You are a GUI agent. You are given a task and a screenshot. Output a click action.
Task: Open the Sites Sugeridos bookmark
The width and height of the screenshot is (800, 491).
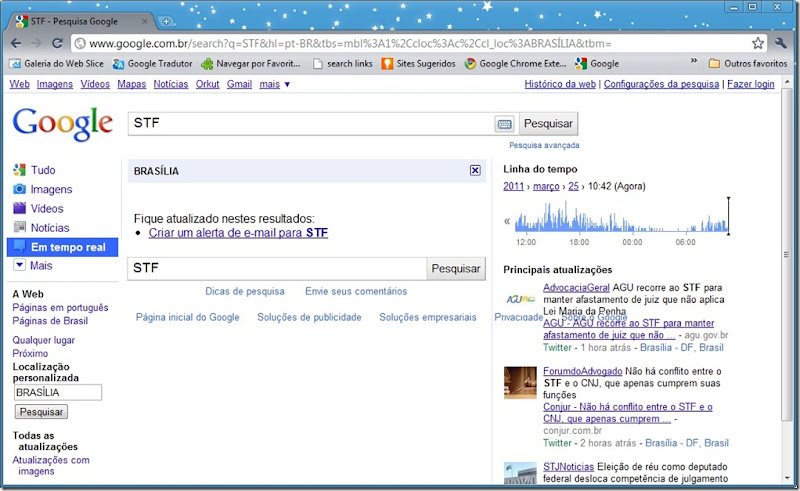[418, 64]
